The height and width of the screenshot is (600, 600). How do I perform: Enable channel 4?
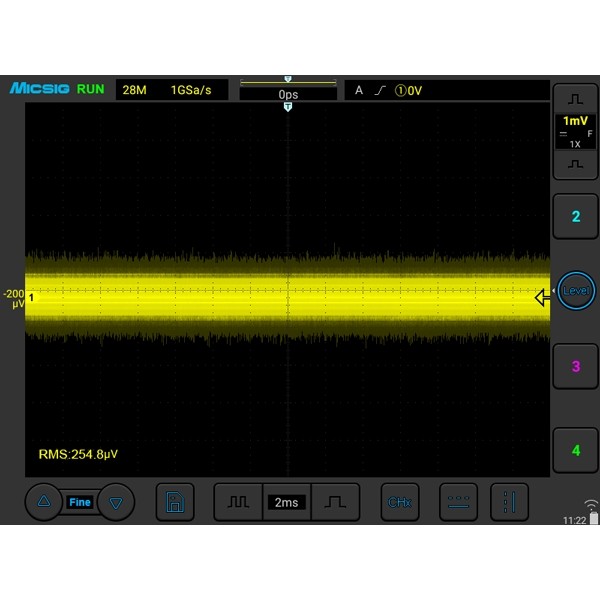[x=575, y=450]
